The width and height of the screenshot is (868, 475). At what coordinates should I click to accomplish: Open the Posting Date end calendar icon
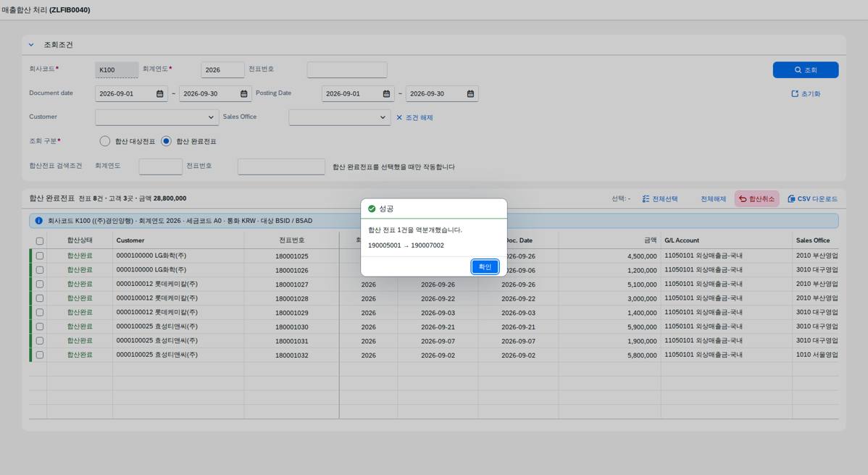coord(470,93)
